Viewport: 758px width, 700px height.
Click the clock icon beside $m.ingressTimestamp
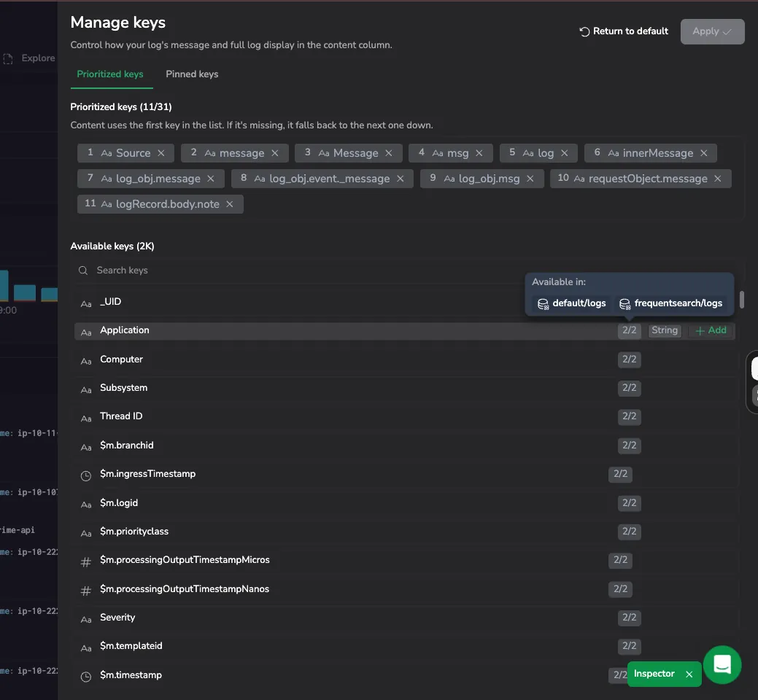point(85,476)
